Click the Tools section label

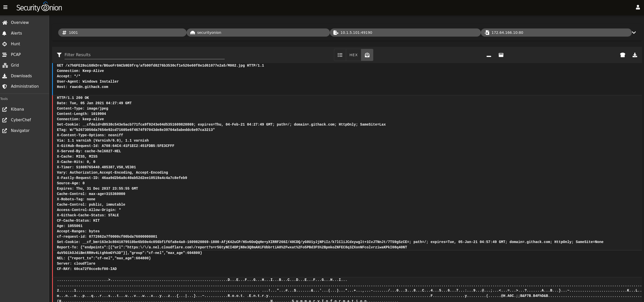click(4, 99)
